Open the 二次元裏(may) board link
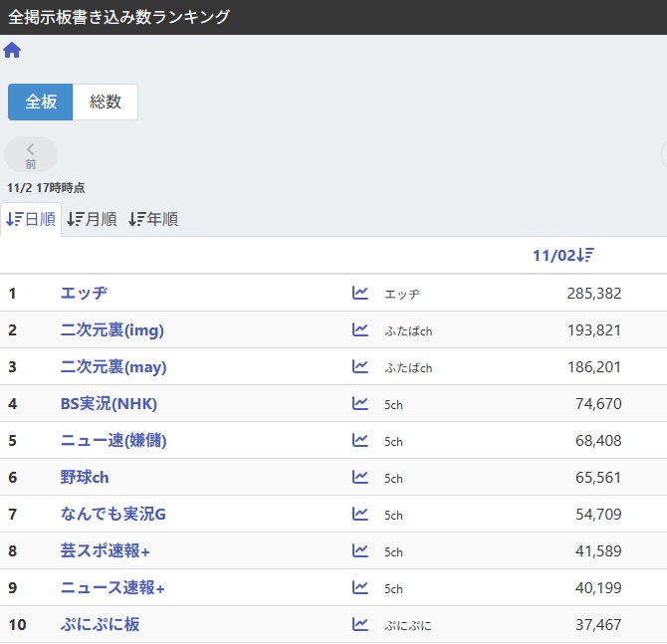The height and width of the screenshot is (644, 667). pos(113,367)
